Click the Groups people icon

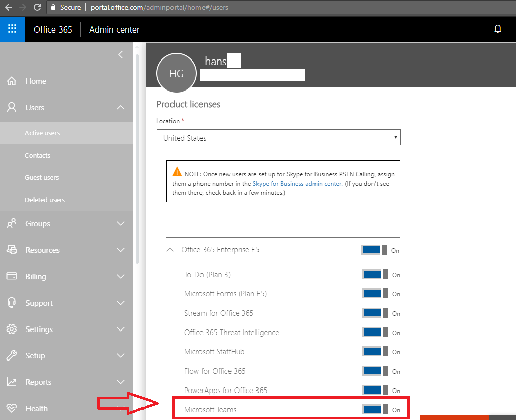coord(12,223)
